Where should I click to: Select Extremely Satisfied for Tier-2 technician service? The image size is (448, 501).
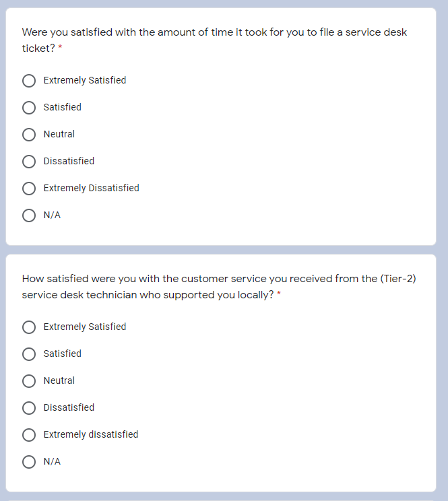click(x=29, y=327)
